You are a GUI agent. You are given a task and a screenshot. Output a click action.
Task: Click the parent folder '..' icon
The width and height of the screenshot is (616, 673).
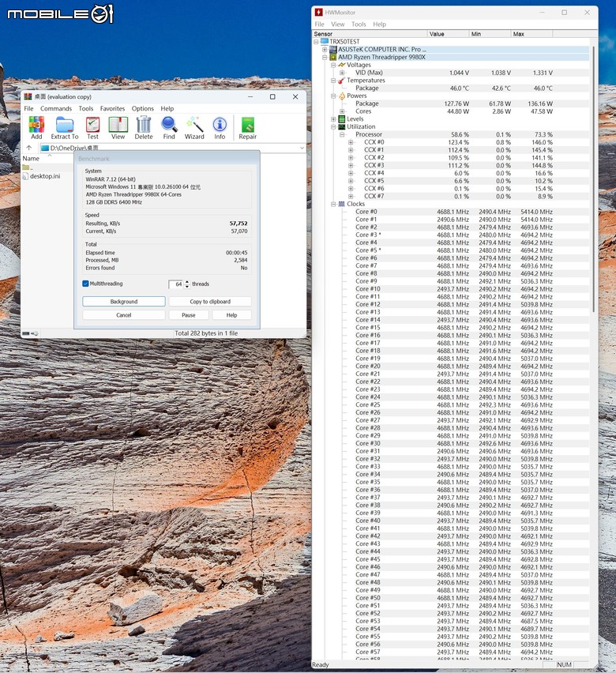coord(26,167)
